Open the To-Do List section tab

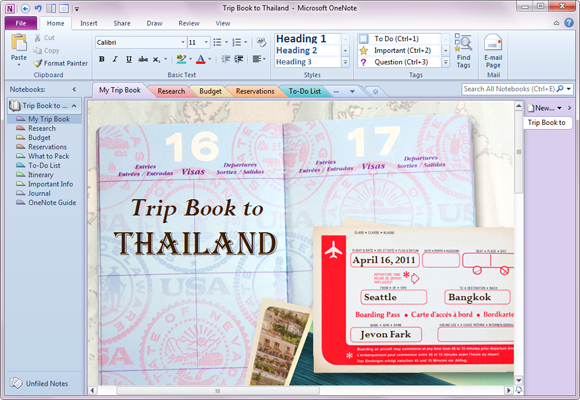click(304, 91)
